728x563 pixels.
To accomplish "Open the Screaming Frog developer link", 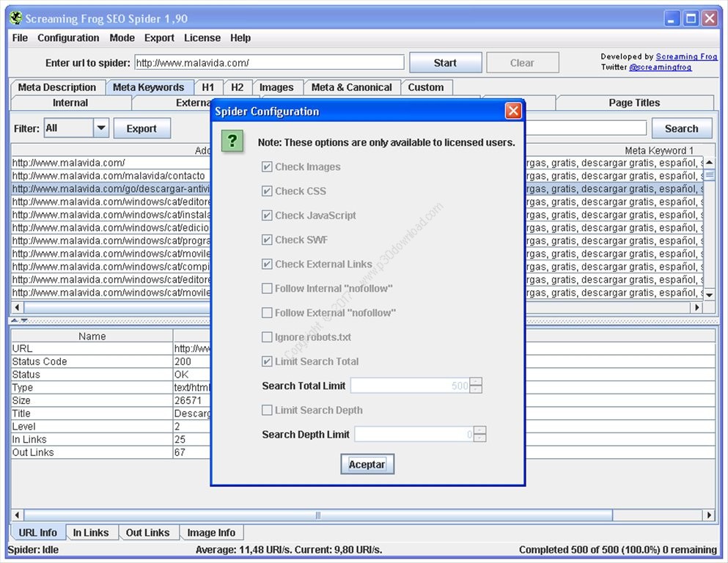I will pos(686,56).
